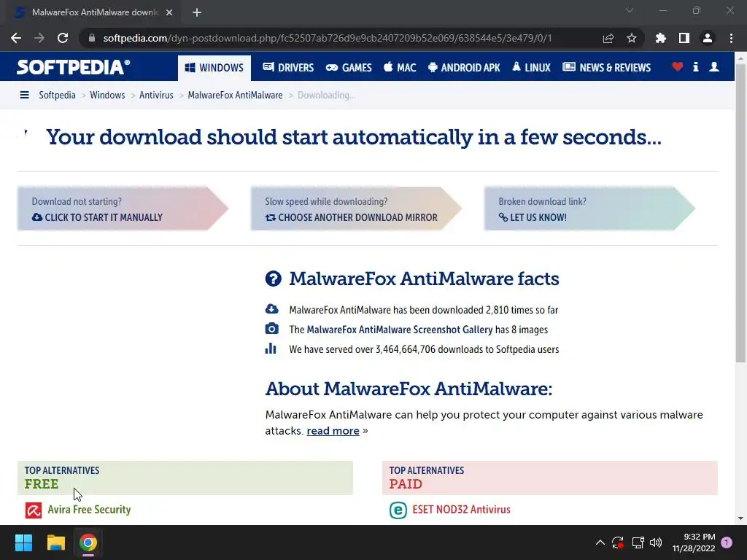Viewport: 747px width, 560px height.
Task: Open ESET NOD32 Antivirus alternative
Action: (x=461, y=510)
